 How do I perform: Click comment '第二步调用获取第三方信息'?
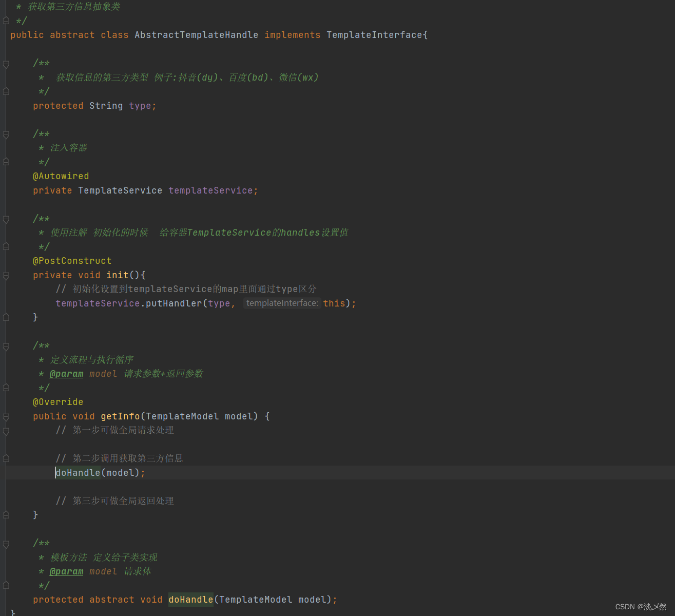(128, 458)
